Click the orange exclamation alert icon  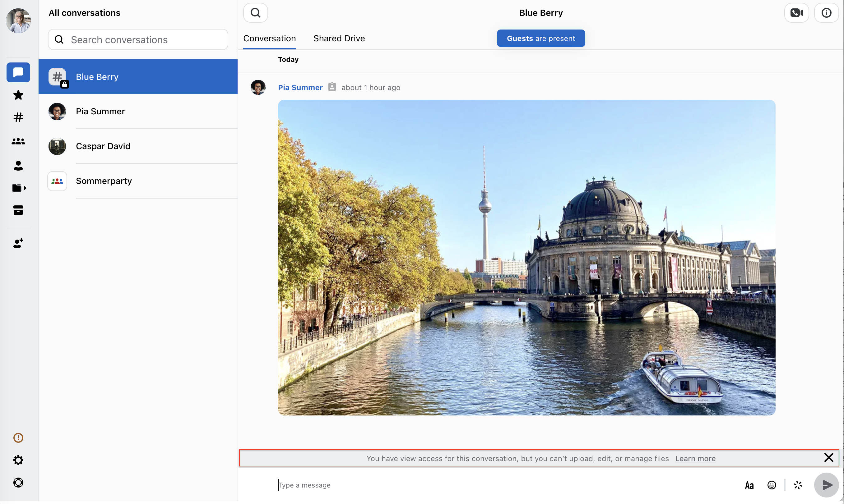point(18,438)
